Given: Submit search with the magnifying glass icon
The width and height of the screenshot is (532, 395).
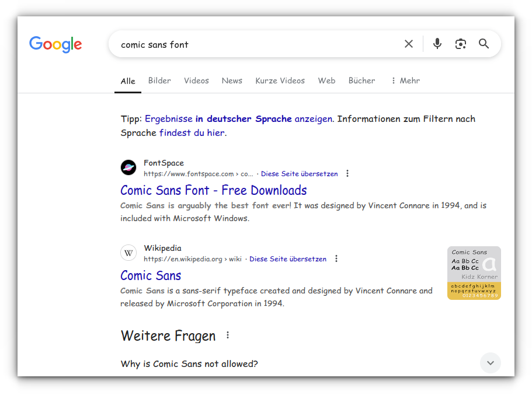Looking at the screenshot, I should point(484,44).
